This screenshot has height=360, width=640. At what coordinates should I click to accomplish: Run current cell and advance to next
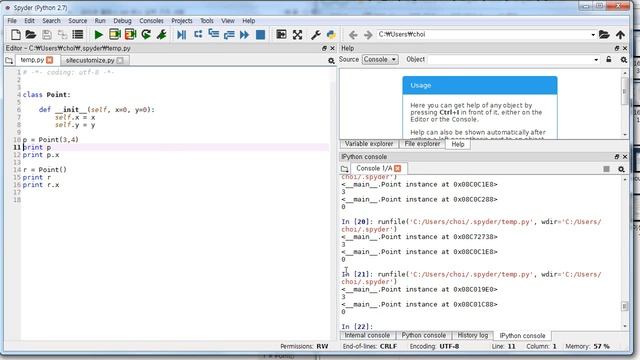[x=130, y=35]
